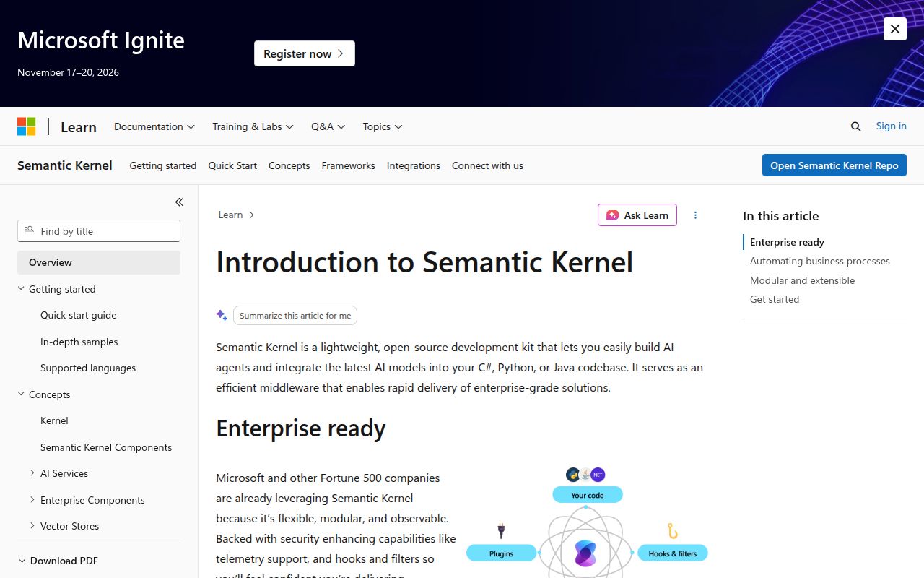Jump to the Get started section
The height and width of the screenshot is (578, 924).
[x=775, y=299]
